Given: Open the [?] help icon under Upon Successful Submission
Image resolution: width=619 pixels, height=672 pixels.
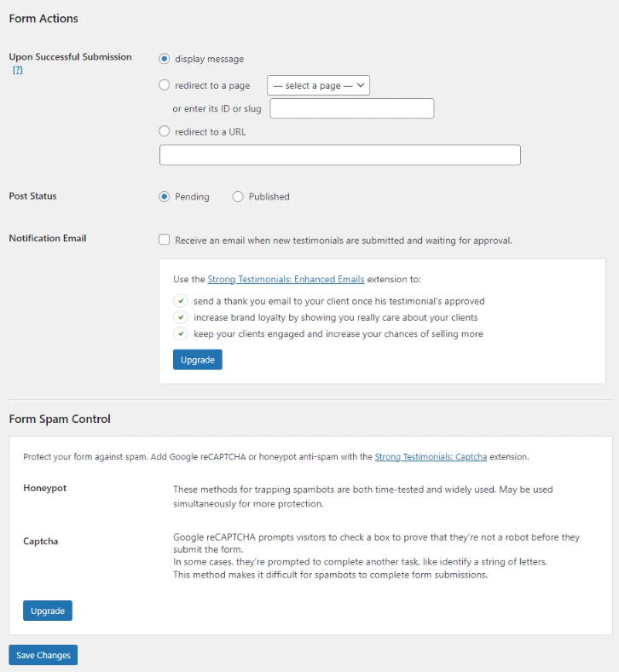Looking at the screenshot, I should click(18, 70).
